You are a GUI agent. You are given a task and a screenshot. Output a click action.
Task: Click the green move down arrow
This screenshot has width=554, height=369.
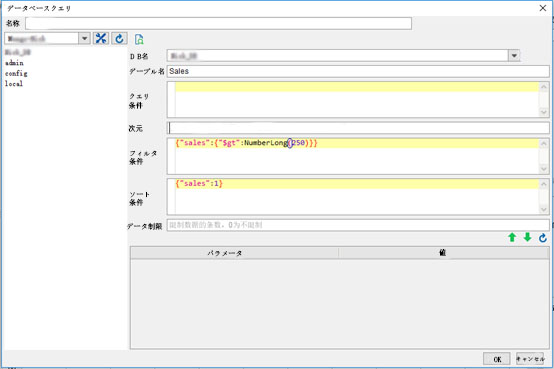click(528, 238)
